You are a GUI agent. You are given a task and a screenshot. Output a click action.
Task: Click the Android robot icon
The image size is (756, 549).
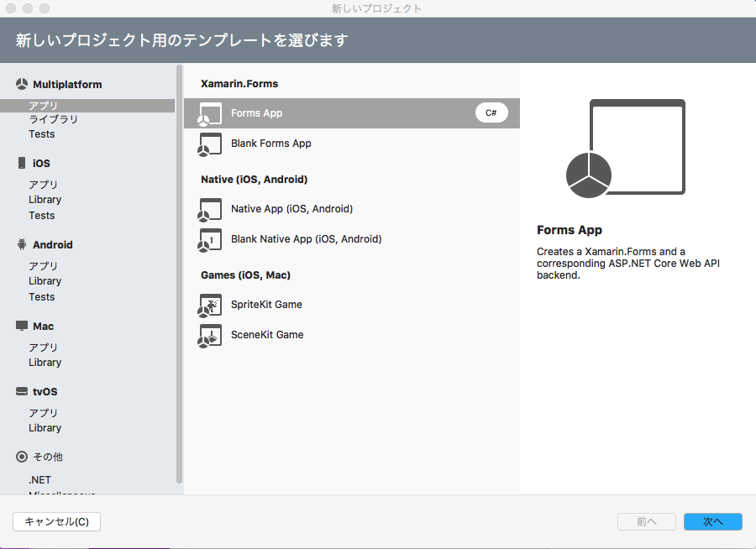22,244
